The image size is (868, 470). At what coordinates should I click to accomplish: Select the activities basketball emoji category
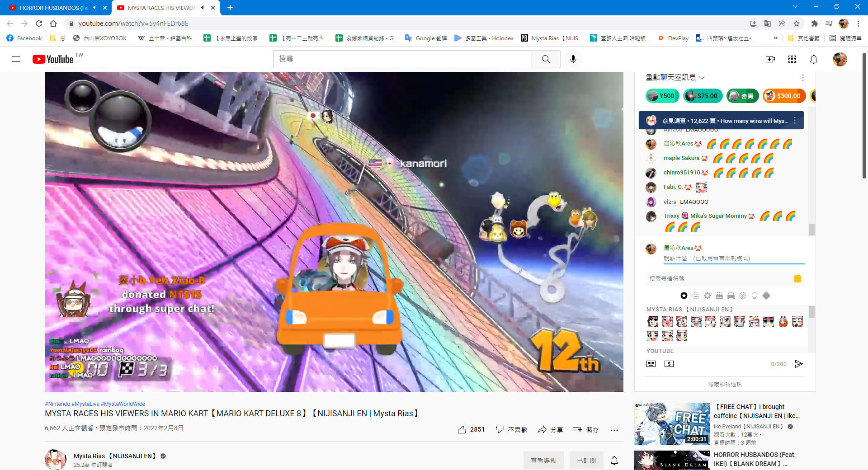tap(743, 296)
